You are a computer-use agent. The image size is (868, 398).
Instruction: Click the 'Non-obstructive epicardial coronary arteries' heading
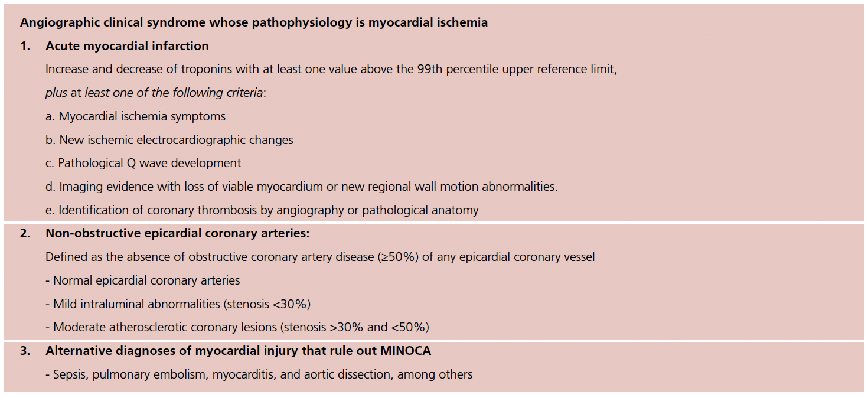[177, 233]
